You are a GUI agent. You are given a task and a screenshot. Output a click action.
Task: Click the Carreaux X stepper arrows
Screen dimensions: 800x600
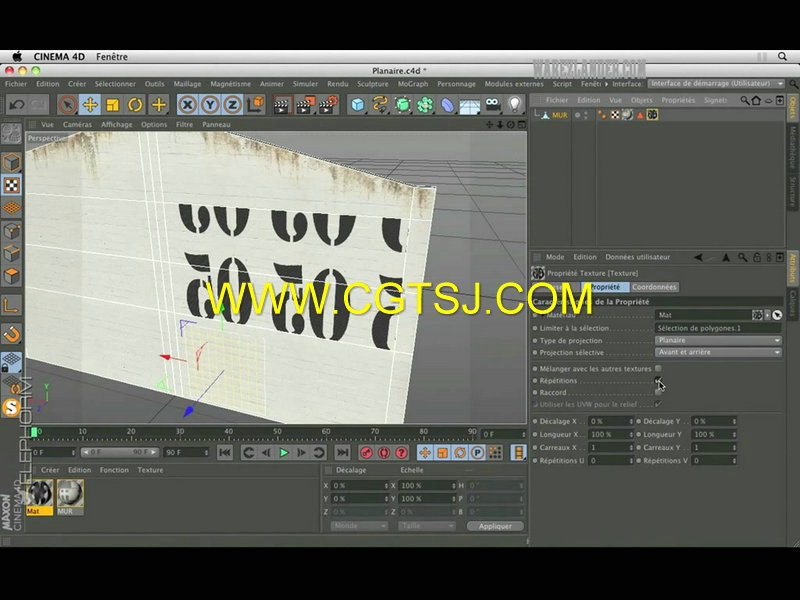click(x=631, y=447)
